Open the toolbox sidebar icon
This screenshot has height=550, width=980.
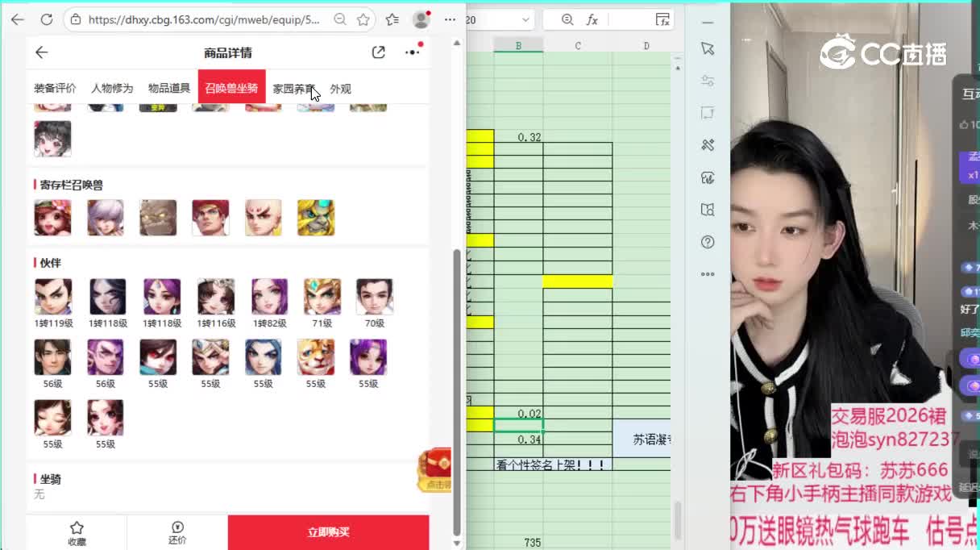[x=708, y=145]
